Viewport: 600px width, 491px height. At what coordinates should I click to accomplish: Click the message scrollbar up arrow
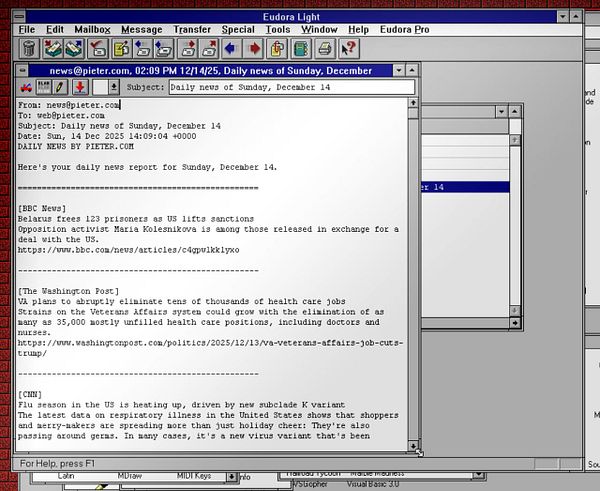pyautogui.click(x=413, y=103)
